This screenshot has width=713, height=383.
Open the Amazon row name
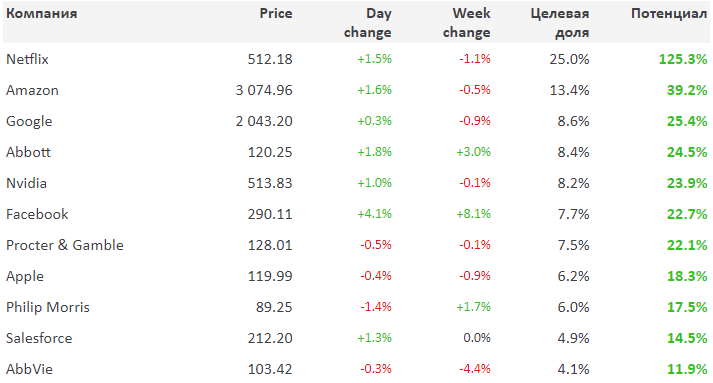pyautogui.click(x=32, y=90)
